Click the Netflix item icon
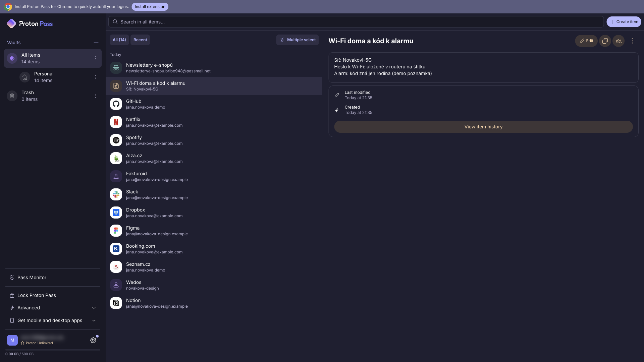Screen dimensions: 644x362 point(116,122)
